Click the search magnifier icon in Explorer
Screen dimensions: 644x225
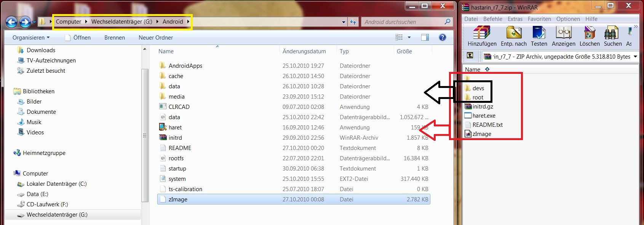[447, 22]
